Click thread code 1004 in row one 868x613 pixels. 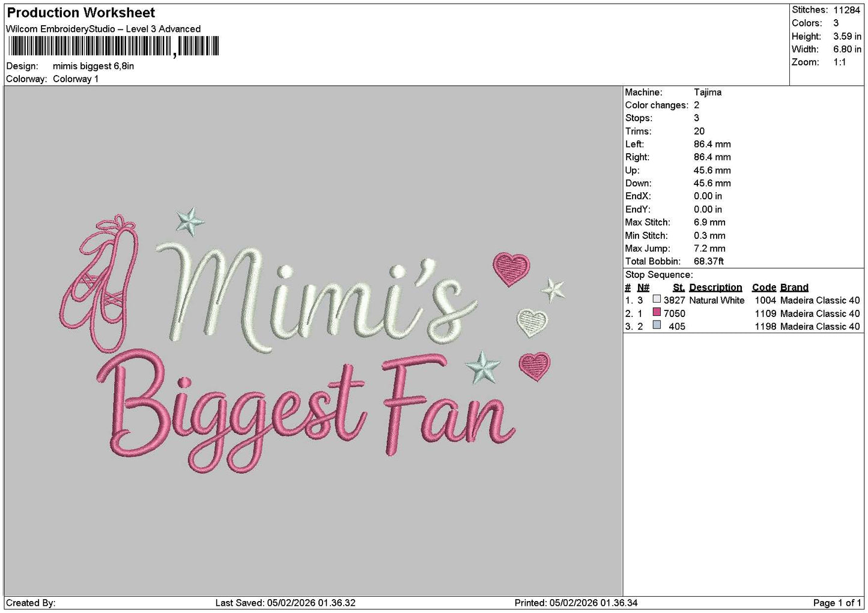click(x=765, y=300)
